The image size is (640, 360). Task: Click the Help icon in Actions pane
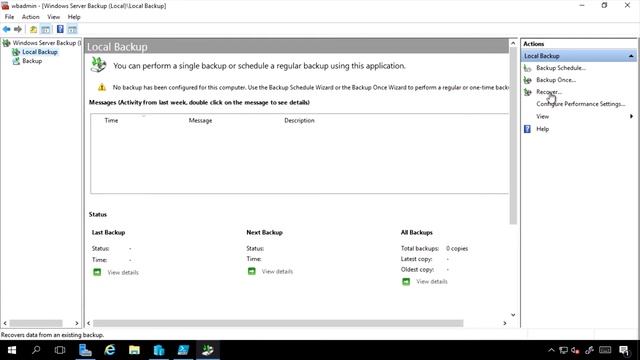[x=527, y=129]
